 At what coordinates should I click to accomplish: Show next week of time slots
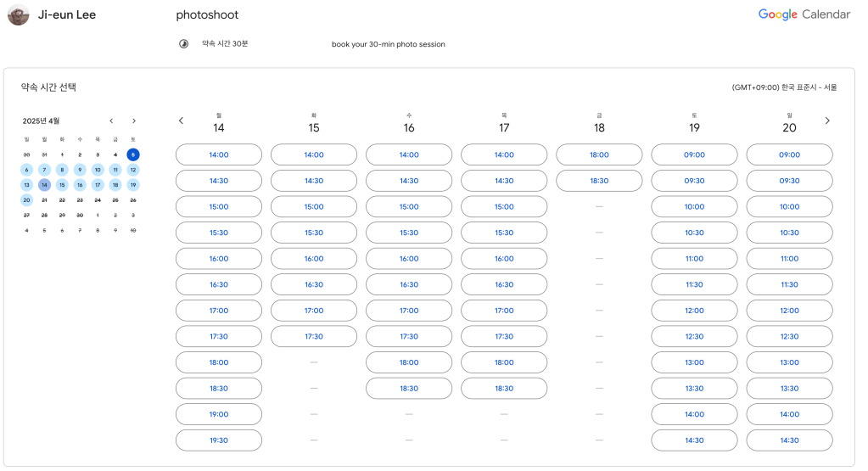tap(827, 121)
